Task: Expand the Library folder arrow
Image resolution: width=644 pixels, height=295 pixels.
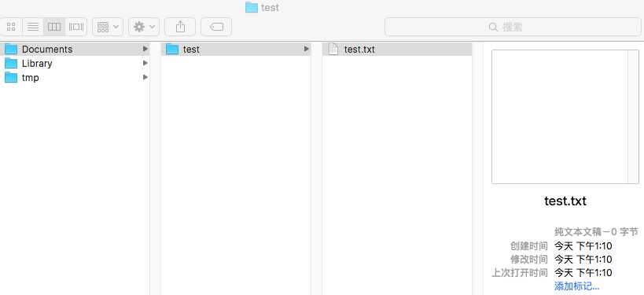Action: coord(145,63)
